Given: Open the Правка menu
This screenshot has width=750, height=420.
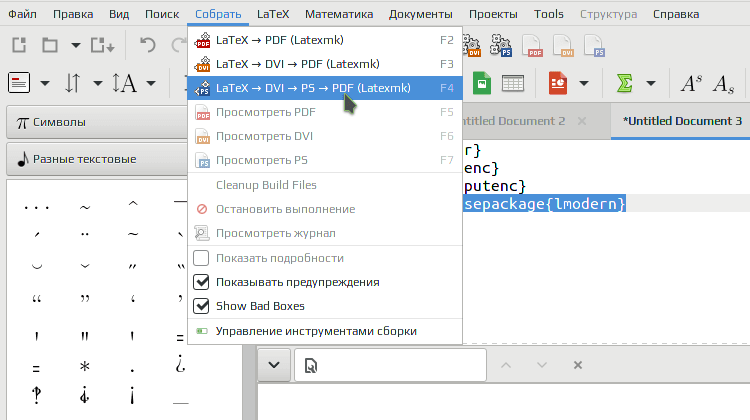Looking at the screenshot, I should pyautogui.click(x=73, y=14).
